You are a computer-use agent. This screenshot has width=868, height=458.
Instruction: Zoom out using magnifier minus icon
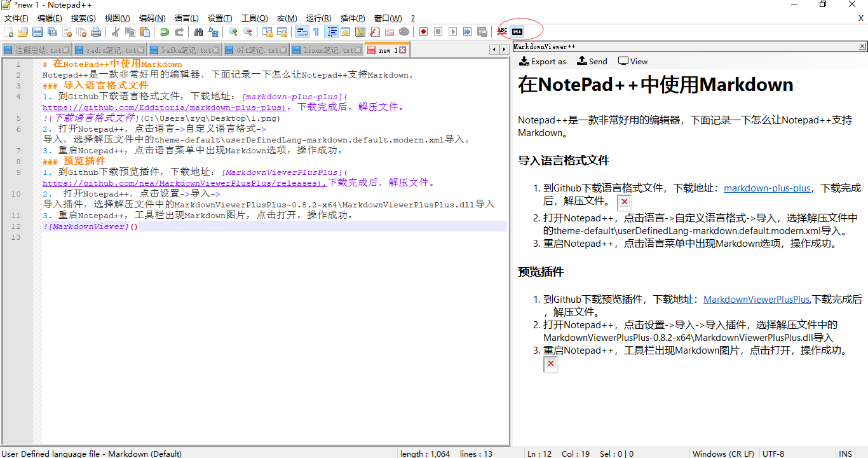(x=248, y=31)
